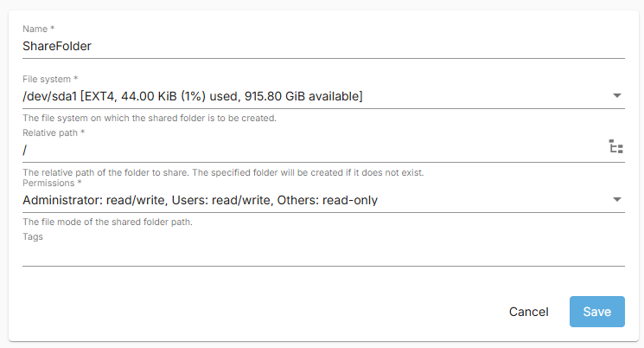Expand the Permissions dropdown arrow
644x348 pixels.
[x=616, y=199]
